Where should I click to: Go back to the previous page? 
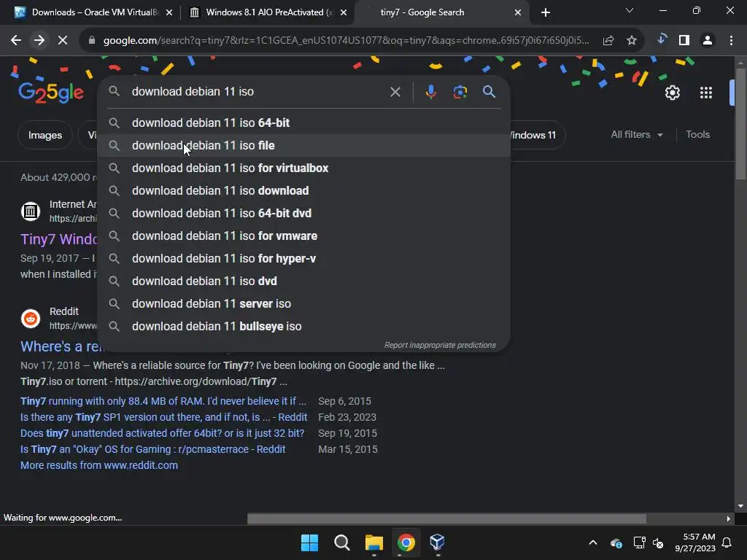[x=16, y=41]
